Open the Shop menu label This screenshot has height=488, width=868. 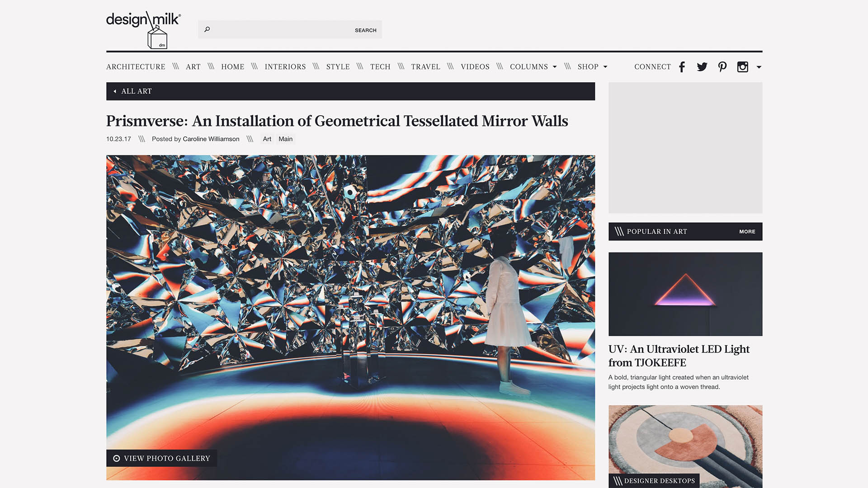588,67
